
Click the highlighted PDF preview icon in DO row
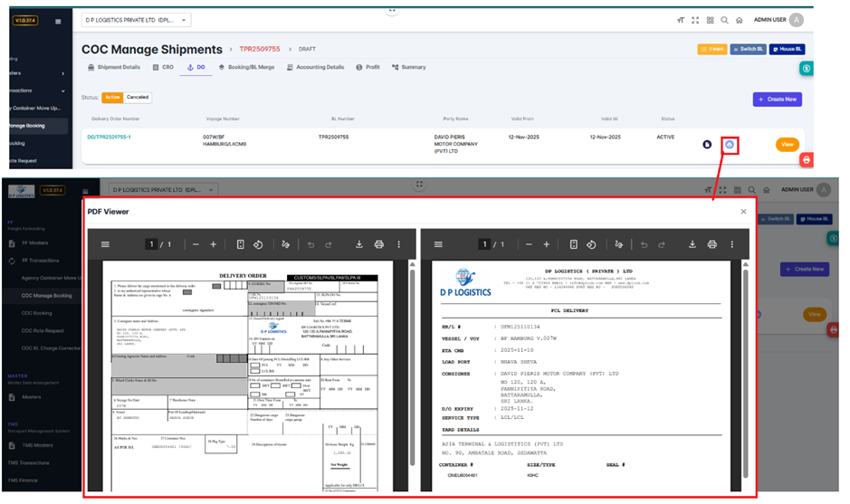click(731, 145)
